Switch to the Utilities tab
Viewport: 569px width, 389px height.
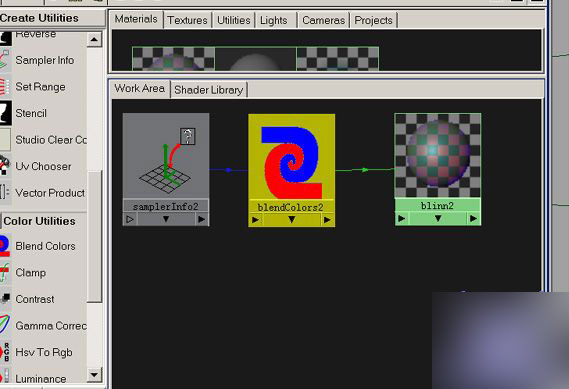(x=234, y=20)
